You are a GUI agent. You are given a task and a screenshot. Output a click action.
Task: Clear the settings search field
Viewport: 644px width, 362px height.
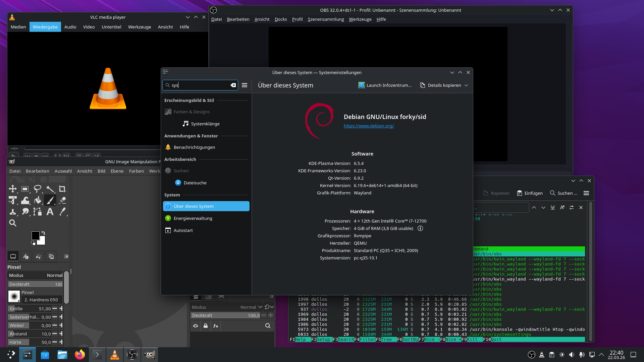233,85
